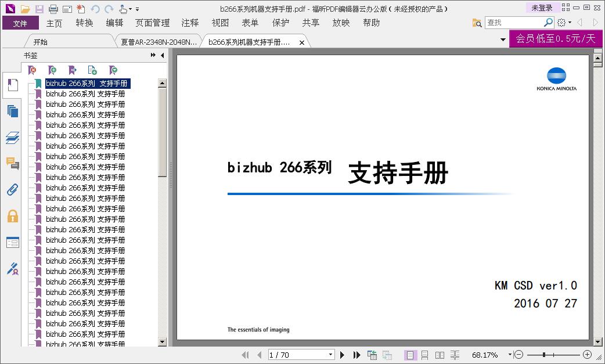Save the document with the floppy icon
Image resolution: width=605 pixels, height=364 pixels.
pos(39,9)
